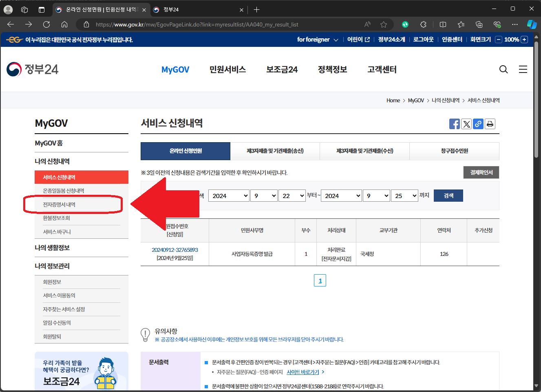The width and height of the screenshot is (541, 392).
Task: Click the browser profile avatar
Action: click(x=8, y=9)
